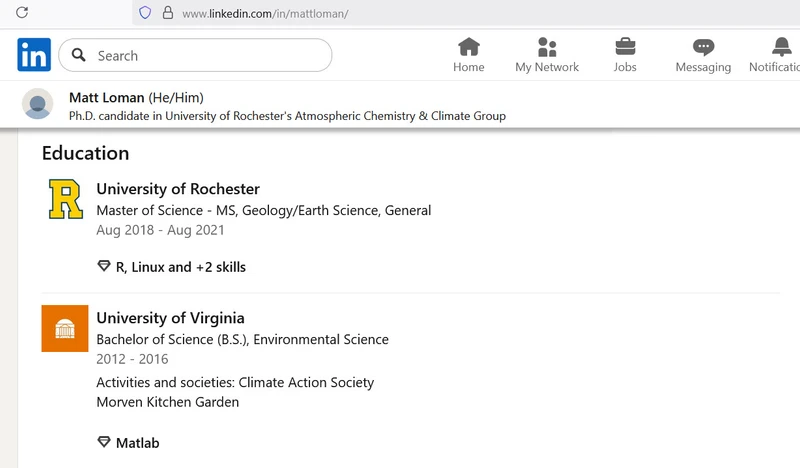
Task: Click Matt Loman's profile avatar
Action: pos(38,104)
